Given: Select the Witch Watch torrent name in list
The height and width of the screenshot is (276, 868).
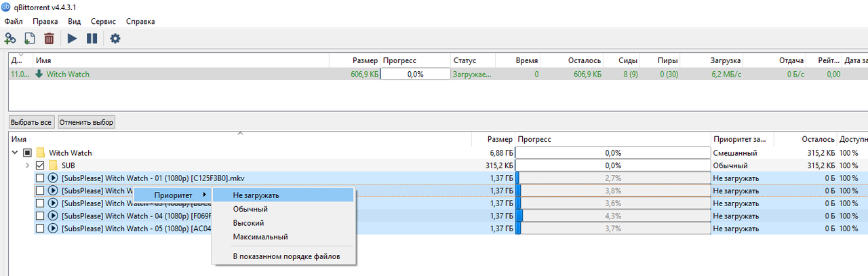Looking at the screenshot, I should click(68, 74).
